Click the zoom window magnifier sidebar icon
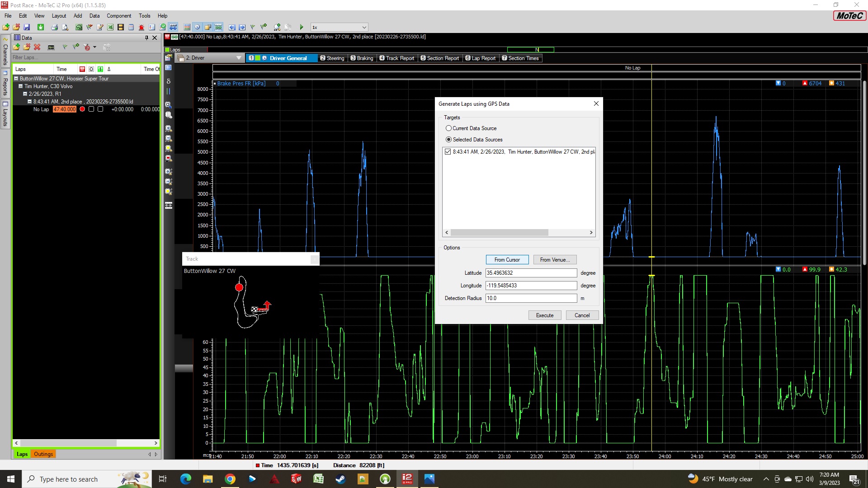Viewport: 868px width, 488px height. (169, 105)
